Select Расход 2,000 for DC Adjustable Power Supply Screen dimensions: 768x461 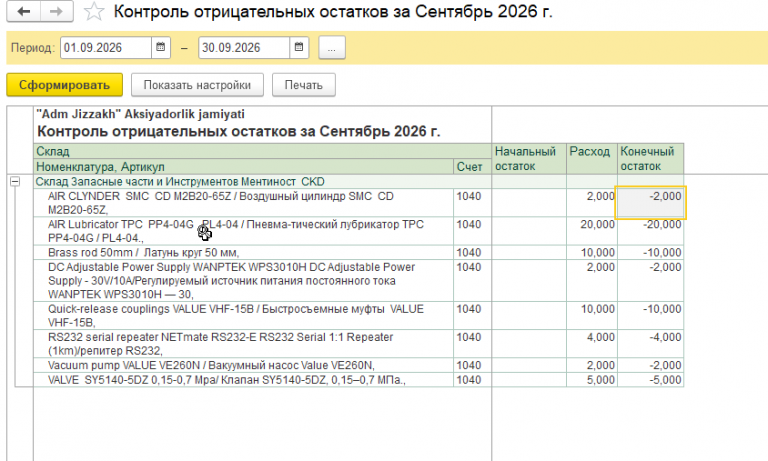pos(592,281)
